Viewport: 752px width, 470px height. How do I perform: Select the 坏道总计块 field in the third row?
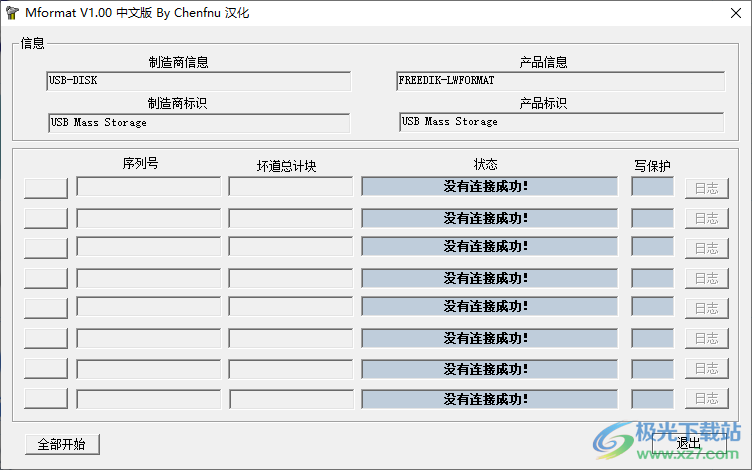tap(291, 247)
